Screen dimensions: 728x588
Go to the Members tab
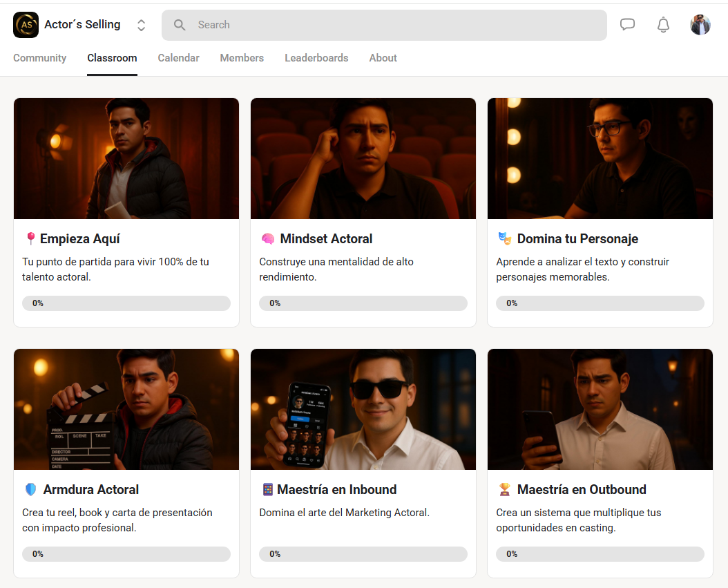coord(242,58)
